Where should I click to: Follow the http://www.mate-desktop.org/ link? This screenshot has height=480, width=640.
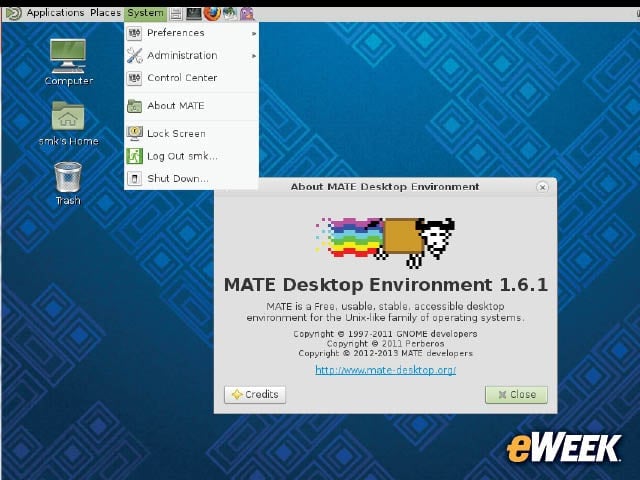pyautogui.click(x=385, y=370)
